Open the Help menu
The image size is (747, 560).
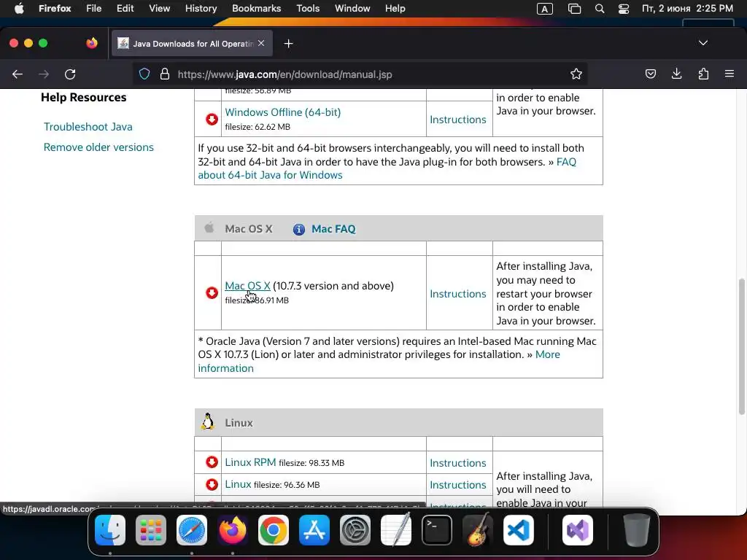point(395,9)
